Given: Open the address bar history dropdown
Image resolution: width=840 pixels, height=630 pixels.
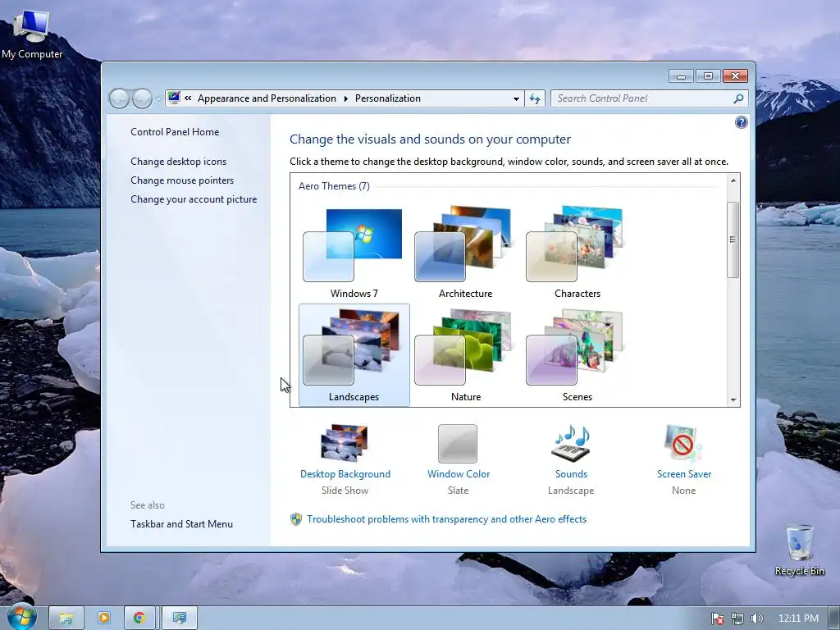Looking at the screenshot, I should (x=516, y=98).
